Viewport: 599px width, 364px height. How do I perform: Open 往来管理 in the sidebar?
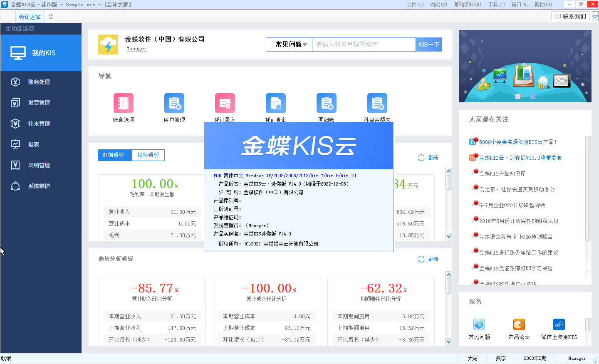41,124
